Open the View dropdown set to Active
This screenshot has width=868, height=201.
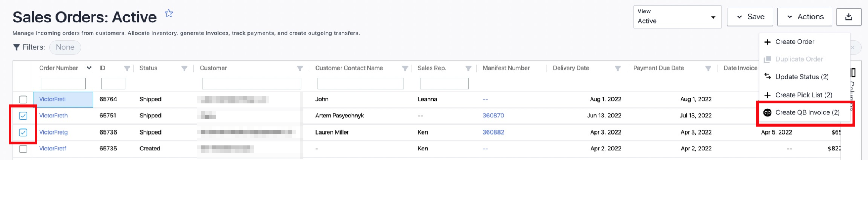677,17
